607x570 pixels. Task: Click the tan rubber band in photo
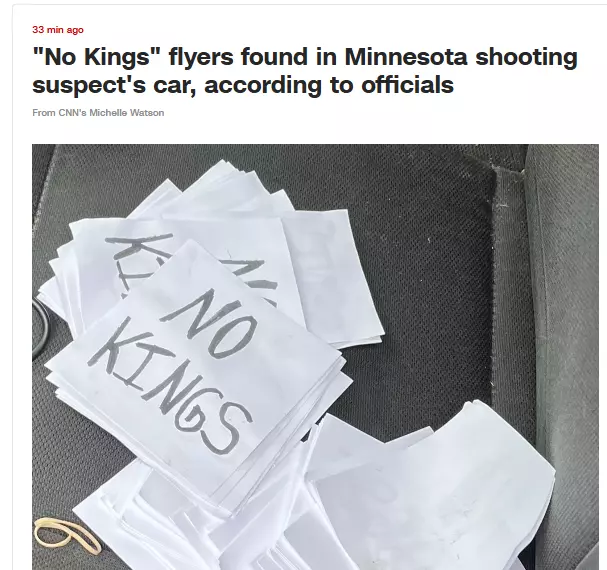point(67,534)
